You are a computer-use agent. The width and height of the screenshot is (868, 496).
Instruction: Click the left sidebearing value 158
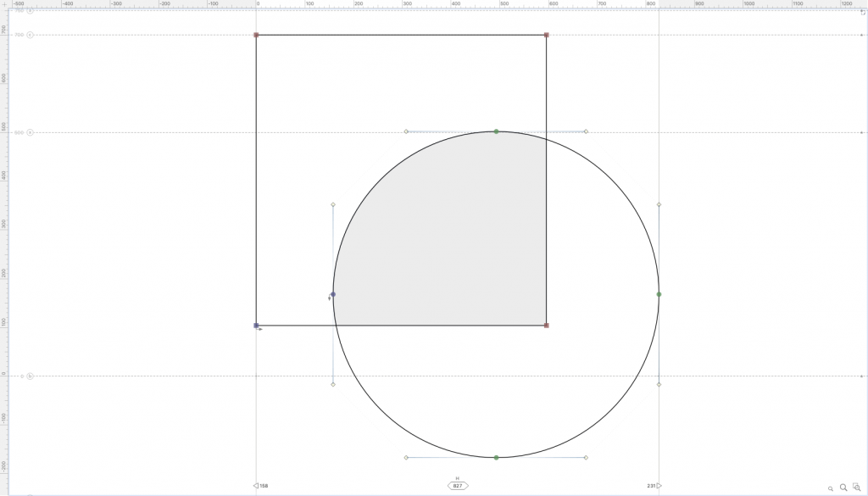pos(264,486)
